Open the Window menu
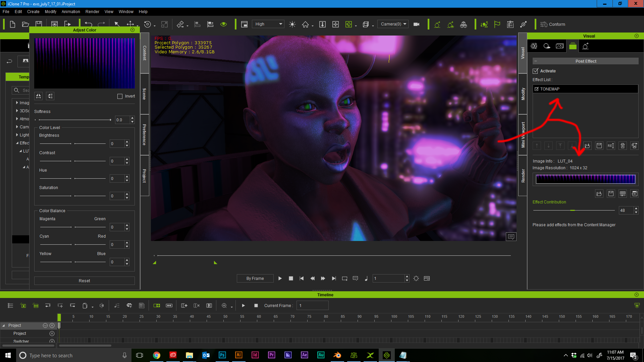The height and width of the screenshot is (362, 644). pyautogui.click(x=126, y=11)
